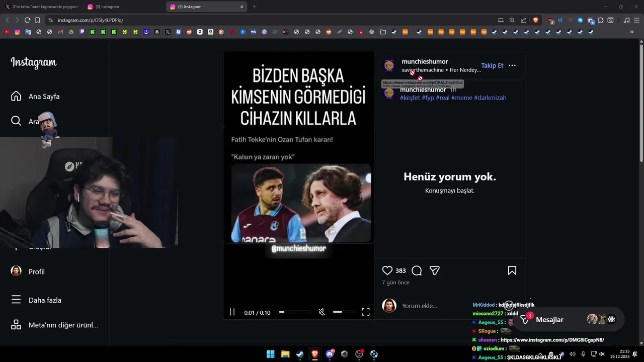Close the active Instagram tab
The image size is (644, 362).
[x=242, y=7]
